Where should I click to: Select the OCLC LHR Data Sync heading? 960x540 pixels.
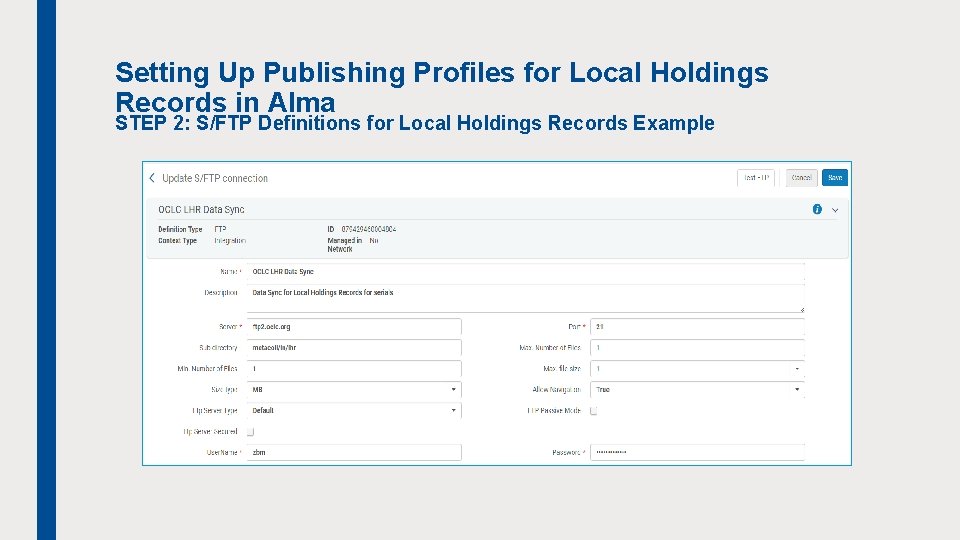click(x=201, y=209)
